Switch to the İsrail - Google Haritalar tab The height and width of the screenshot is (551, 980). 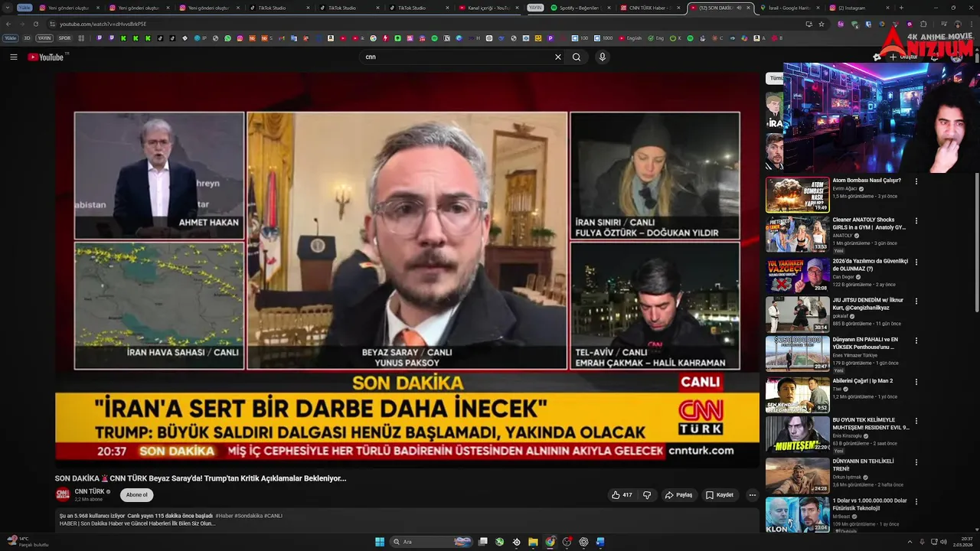pos(789,8)
